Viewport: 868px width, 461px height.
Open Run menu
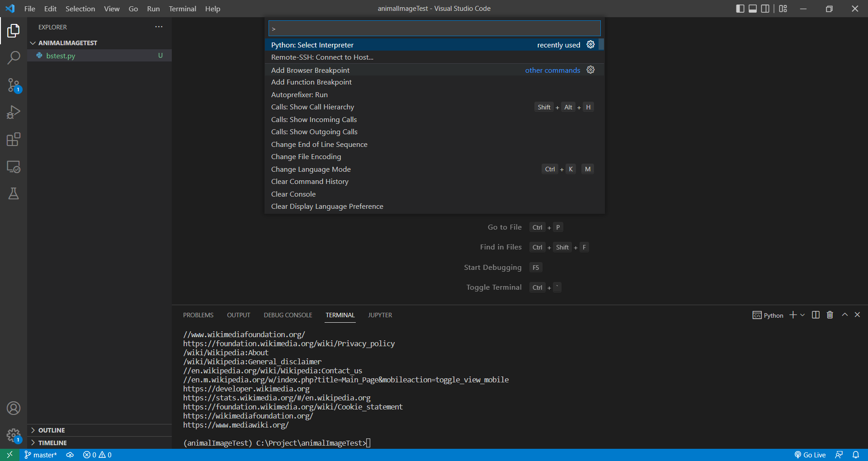(x=153, y=9)
